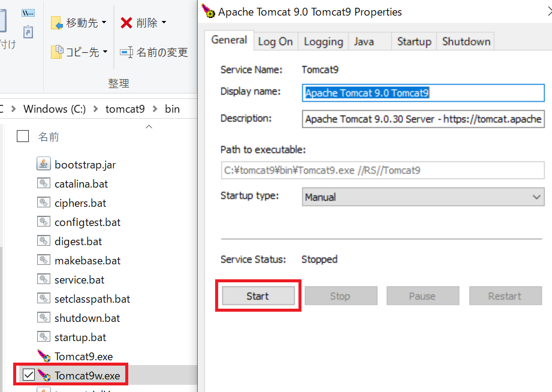This screenshot has height=392, width=552.
Task: Click the paste shortcut icon
Action: 28,32
